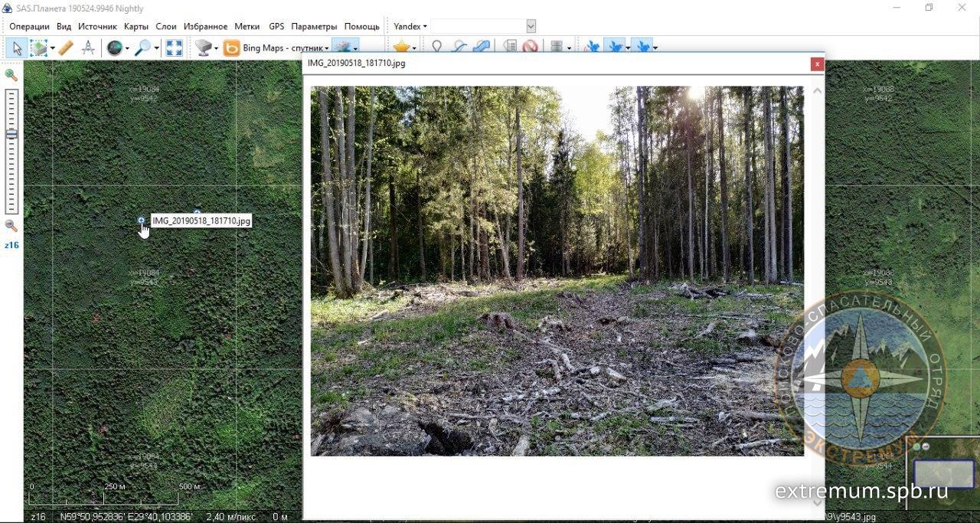Toggle full screen mode icon
980x523 pixels.
point(174,48)
